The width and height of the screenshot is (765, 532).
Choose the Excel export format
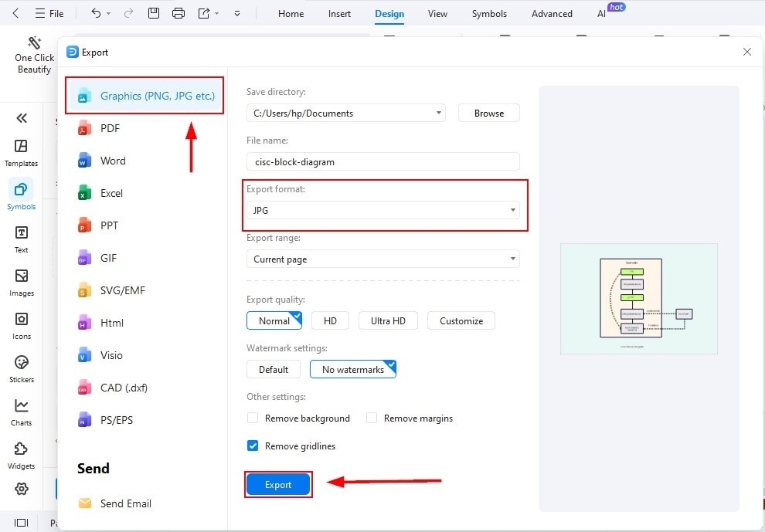[x=110, y=193]
